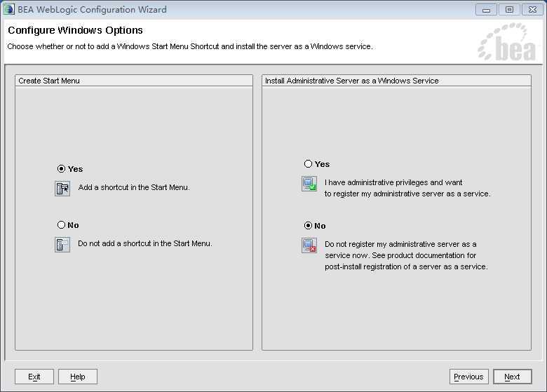Select Yes radio for Create Start Menu

(62, 169)
